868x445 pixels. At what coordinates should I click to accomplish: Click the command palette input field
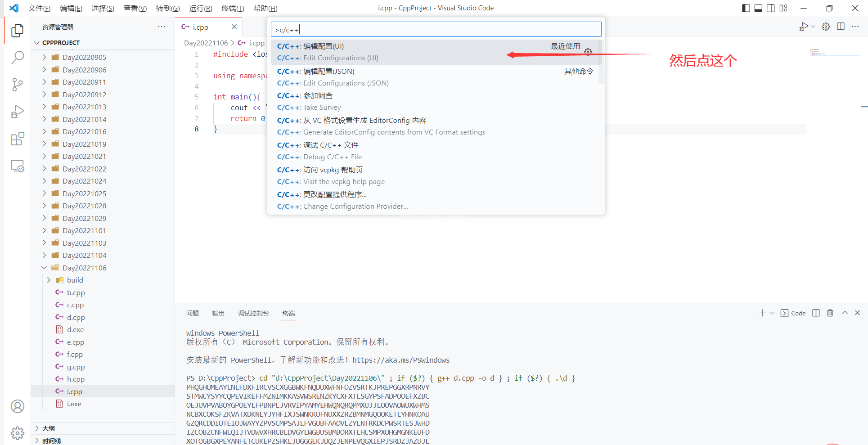point(436,30)
